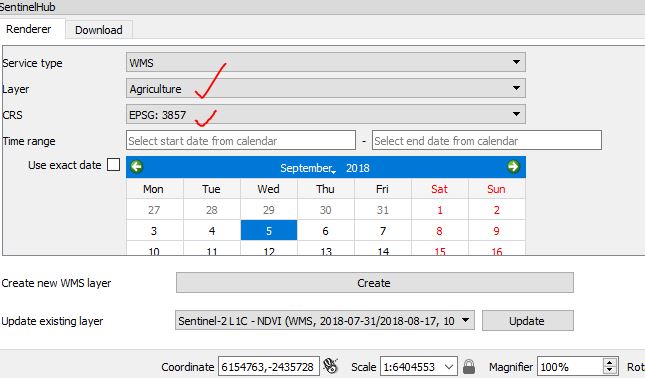The image size is (645, 378).
Task: Go to previous month with green left arrow
Action: tap(137, 167)
